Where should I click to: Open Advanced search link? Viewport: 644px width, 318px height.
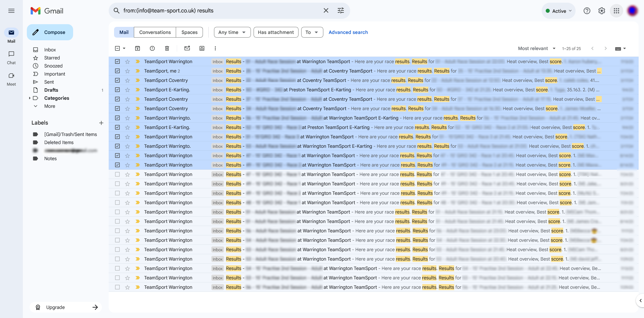pos(348,32)
